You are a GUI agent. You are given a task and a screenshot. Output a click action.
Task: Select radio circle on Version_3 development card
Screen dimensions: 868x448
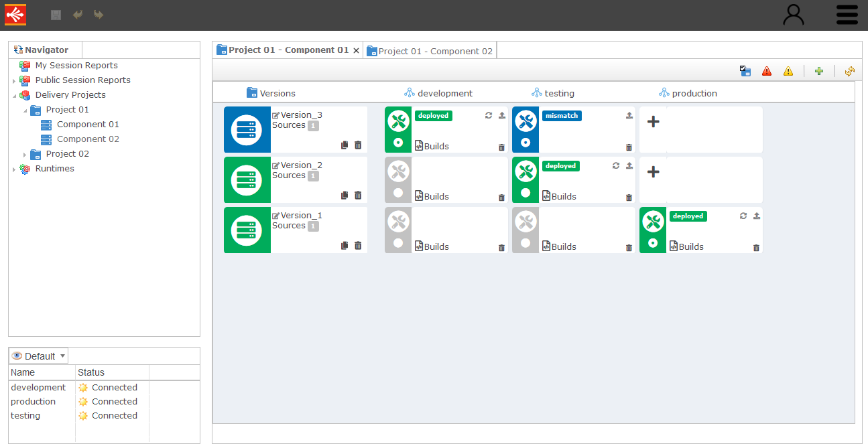coord(398,142)
